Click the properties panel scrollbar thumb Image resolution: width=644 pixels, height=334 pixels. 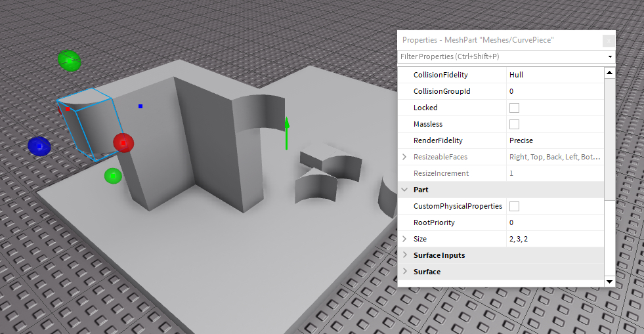tap(609, 140)
